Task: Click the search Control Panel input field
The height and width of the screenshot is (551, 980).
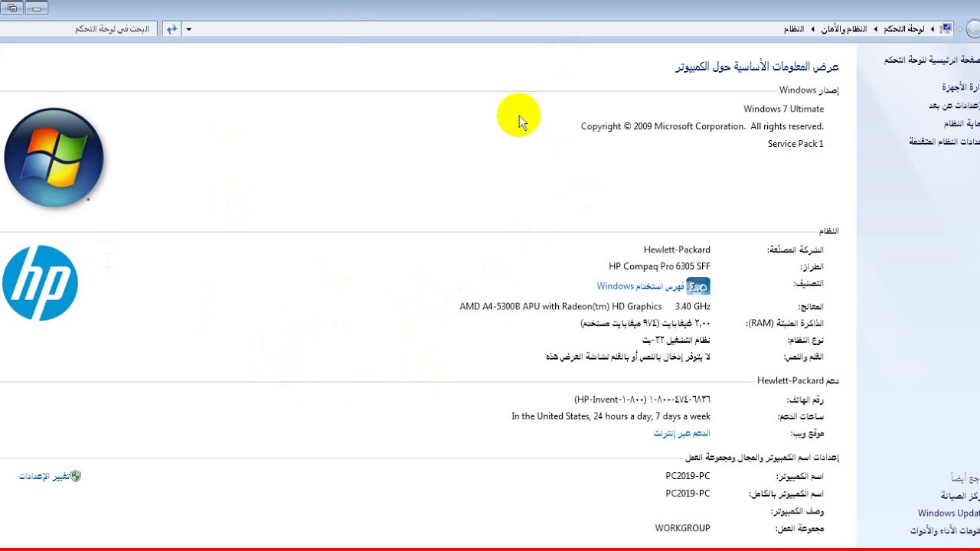Action: coord(78,29)
